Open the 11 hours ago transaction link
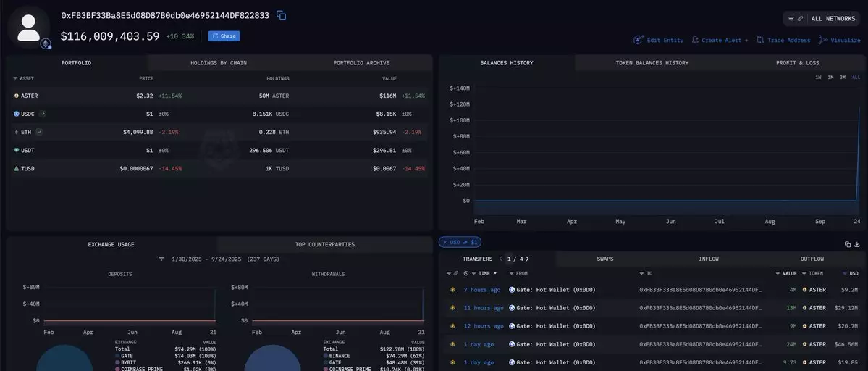This screenshot has height=371, width=868. [484, 308]
